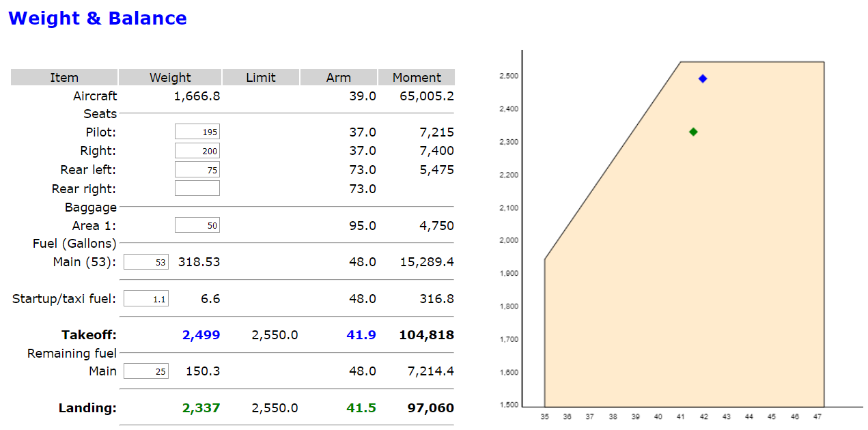Focus the Rear left seat weight box
The height and width of the screenshot is (430, 868).
197,170
